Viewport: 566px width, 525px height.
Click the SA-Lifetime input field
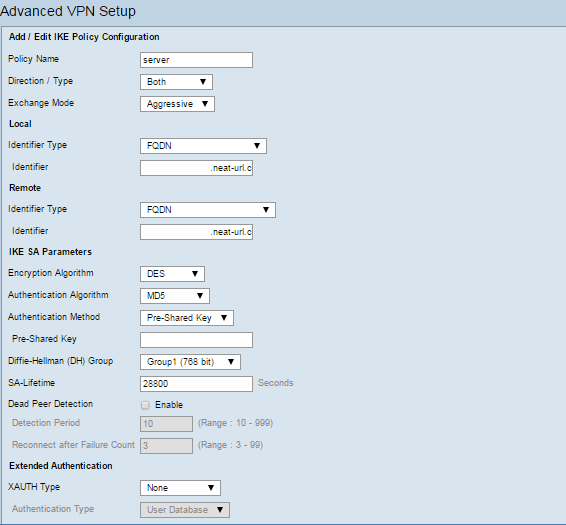click(196, 384)
